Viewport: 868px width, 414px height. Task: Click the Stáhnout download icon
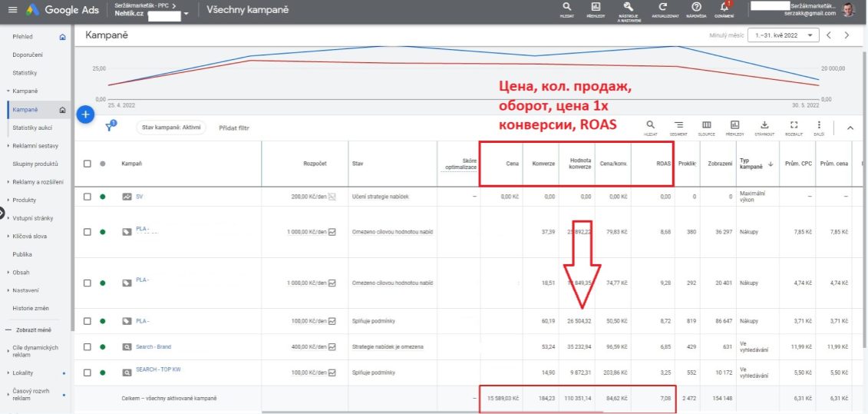(764, 126)
